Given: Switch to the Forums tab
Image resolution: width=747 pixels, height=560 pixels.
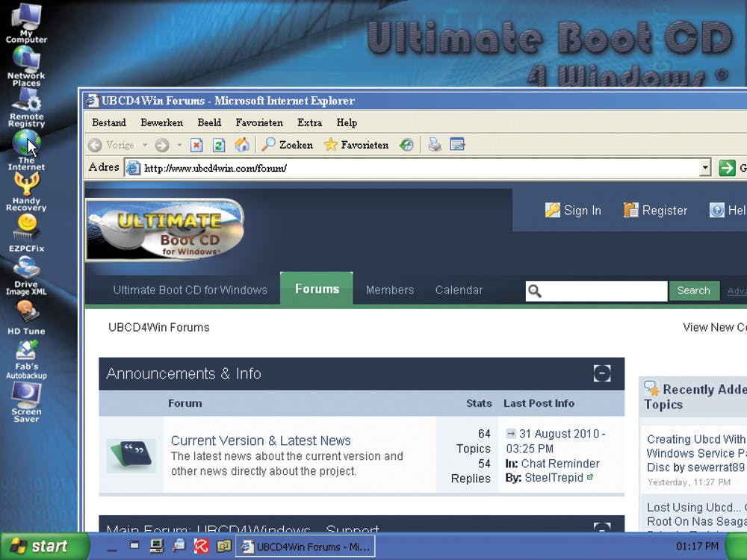Looking at the screenshot, I should pyautogui.click(x=317, y=288).
